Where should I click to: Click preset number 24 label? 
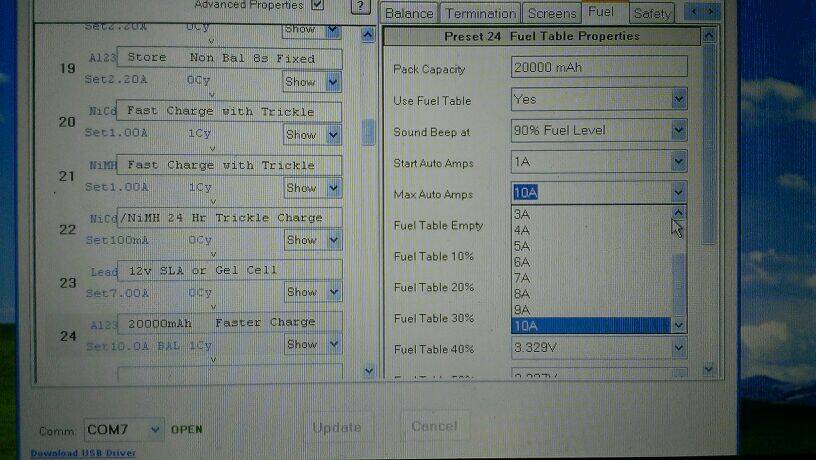[x=68, y=336]
